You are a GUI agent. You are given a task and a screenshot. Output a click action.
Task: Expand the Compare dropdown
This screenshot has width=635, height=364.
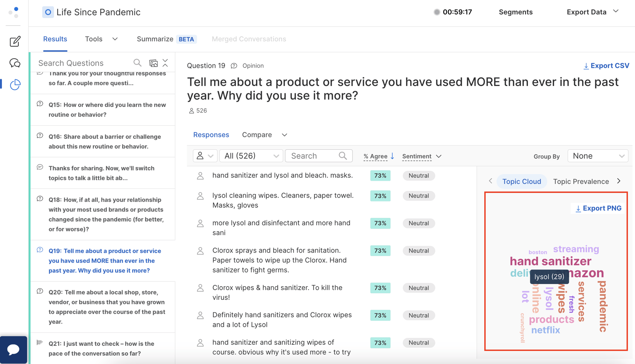pos(264,135)
